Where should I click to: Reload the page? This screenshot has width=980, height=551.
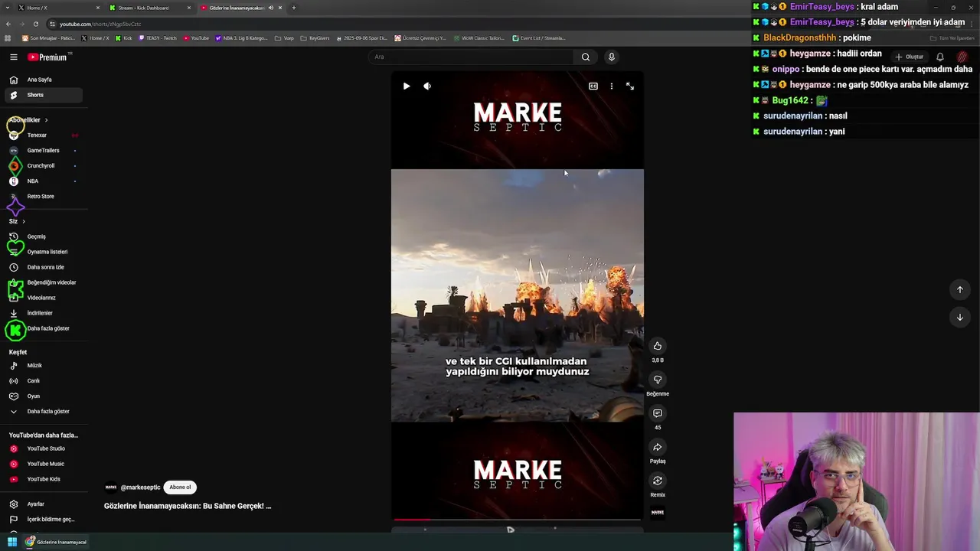point(35,24)
